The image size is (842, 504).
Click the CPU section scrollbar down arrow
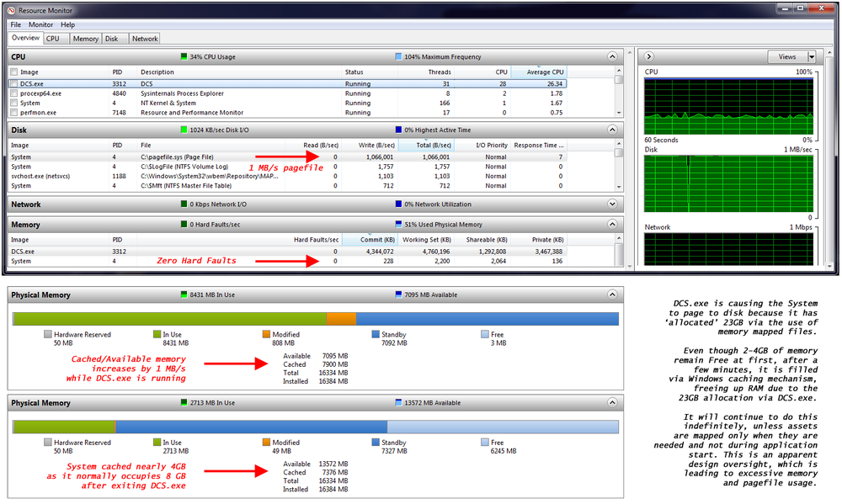pyautogui.click(x=619, y=114)
